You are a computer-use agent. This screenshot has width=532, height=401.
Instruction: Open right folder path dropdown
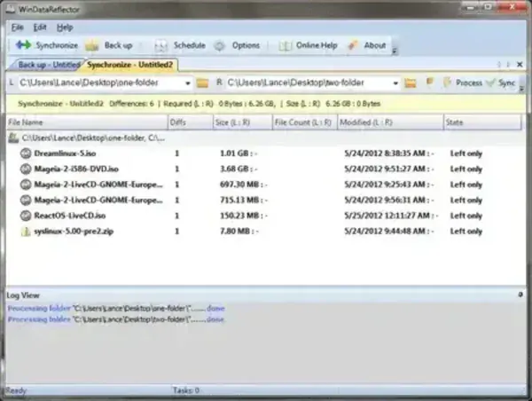coord(395,83)
